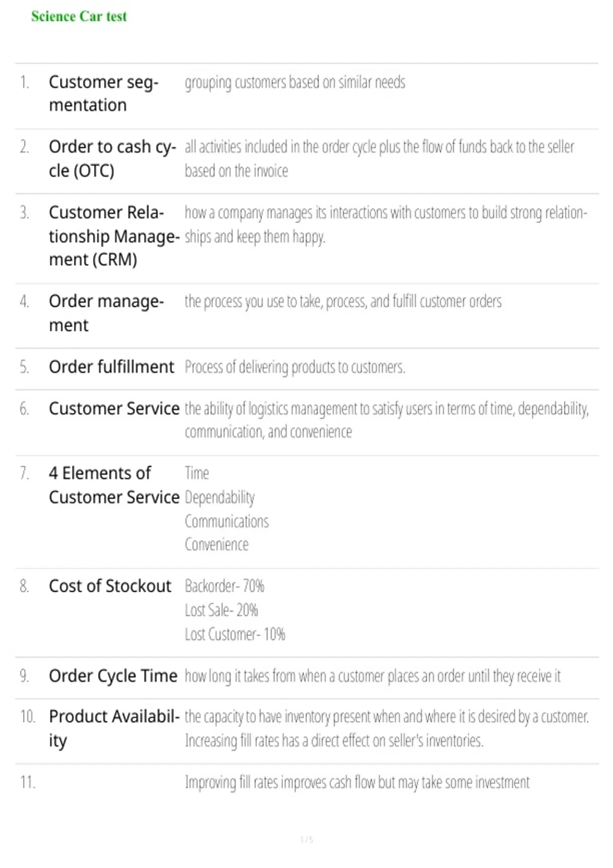This screenshot has width=613, height=868.
Task: Select the term 'Customer segmentation'
Action: tap(104, 93)
